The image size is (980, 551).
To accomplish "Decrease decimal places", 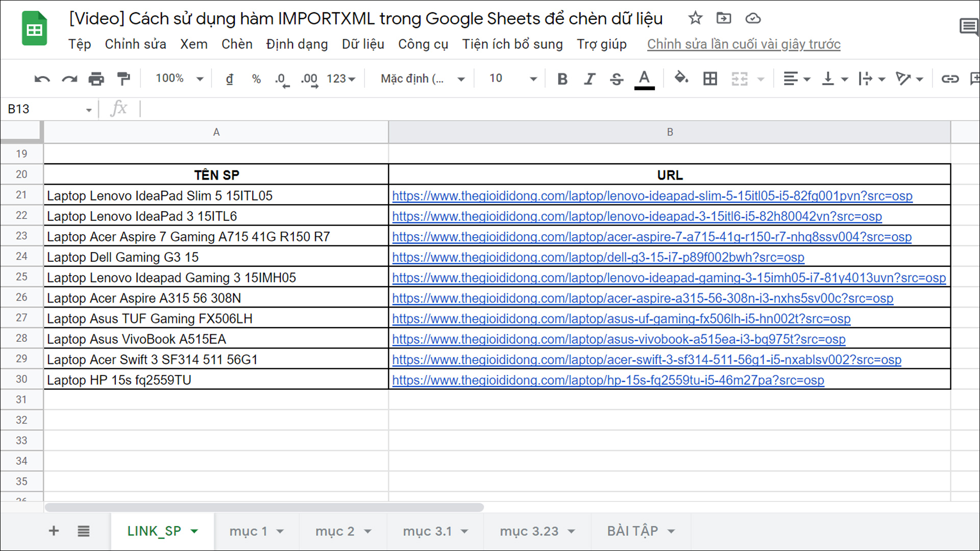I will pos(282,79).
